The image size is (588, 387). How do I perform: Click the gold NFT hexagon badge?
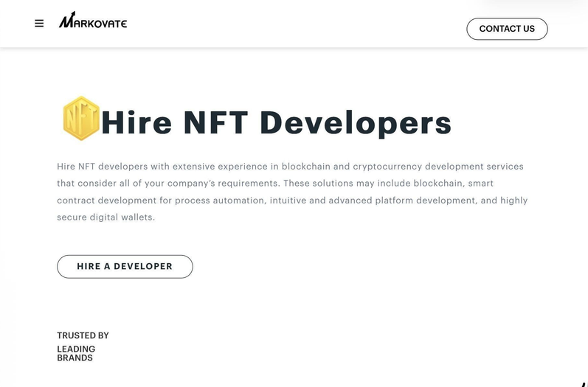tap(81, 119)
